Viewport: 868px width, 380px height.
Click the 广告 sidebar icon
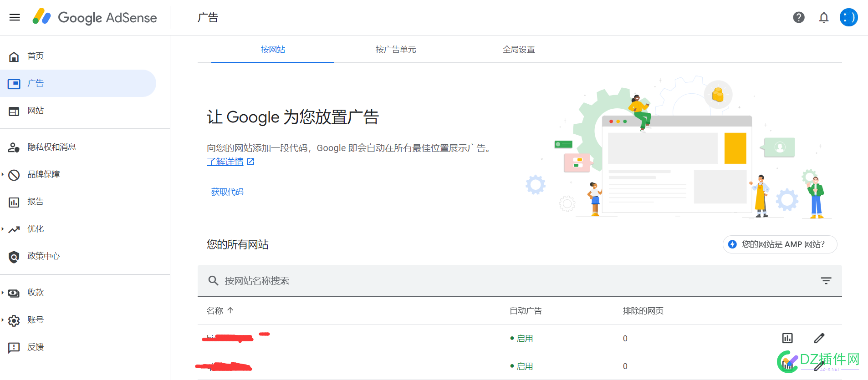tap(14, 84)
